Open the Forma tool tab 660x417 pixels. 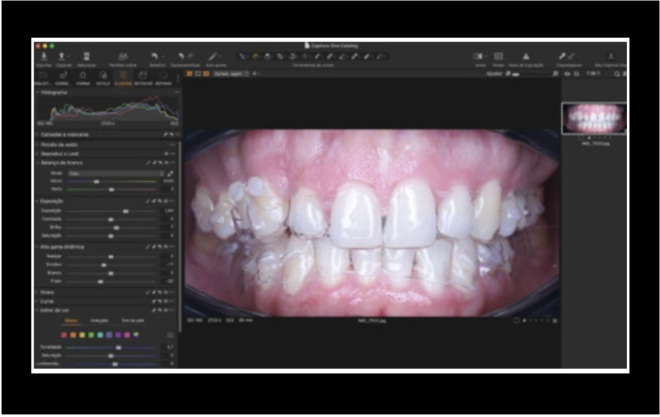[83, 78]
